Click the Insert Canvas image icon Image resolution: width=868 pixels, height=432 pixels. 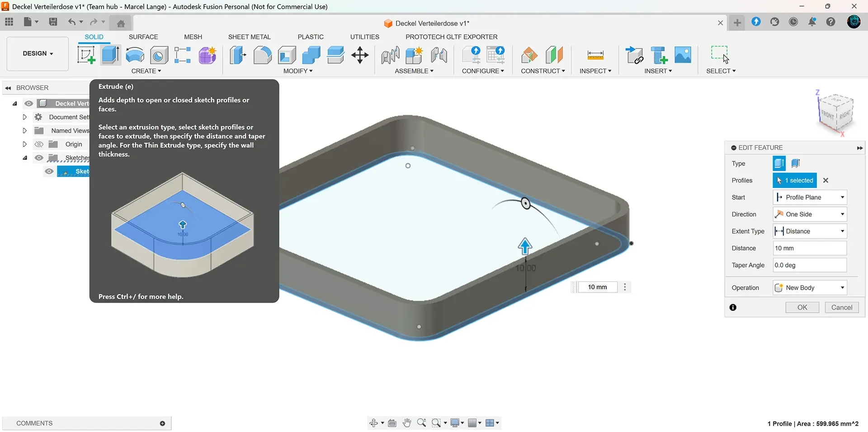point(683,55)
